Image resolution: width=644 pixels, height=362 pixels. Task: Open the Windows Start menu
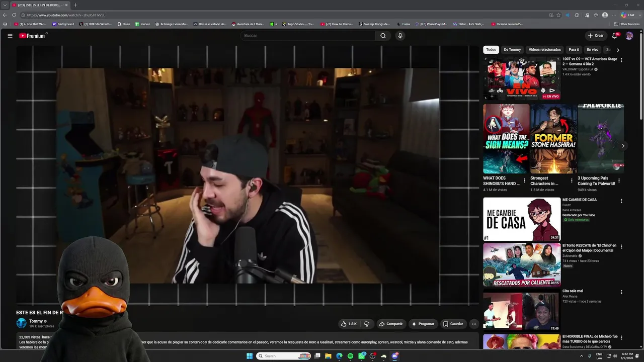pos(250,356)
